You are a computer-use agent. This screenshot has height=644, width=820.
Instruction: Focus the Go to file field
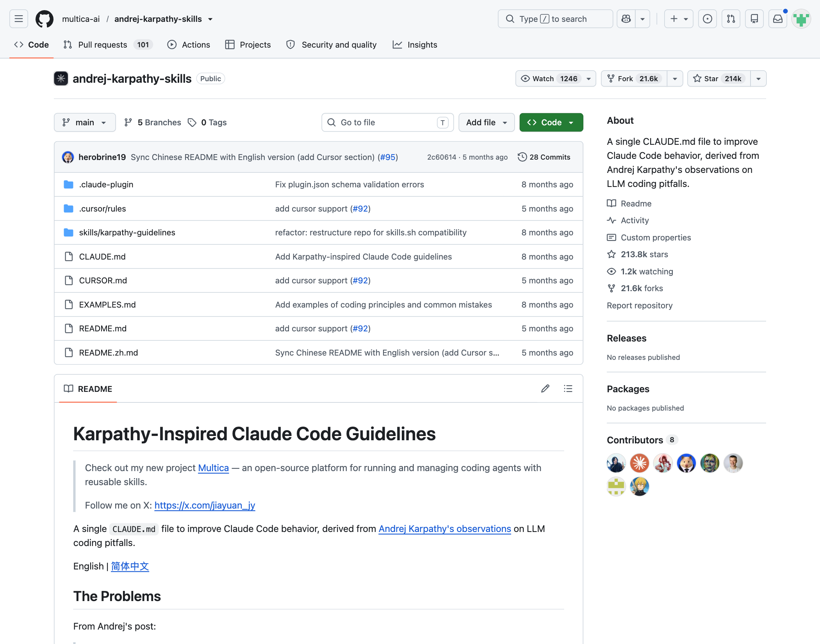coord(387,123)
